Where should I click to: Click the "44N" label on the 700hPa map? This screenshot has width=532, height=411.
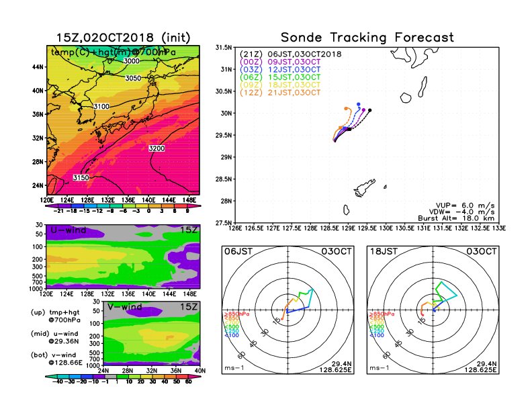[x=38, y=67]
